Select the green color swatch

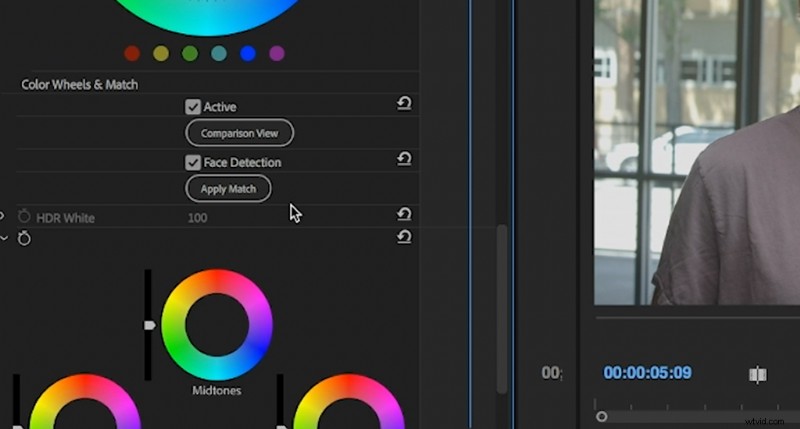tap(190, 54)
